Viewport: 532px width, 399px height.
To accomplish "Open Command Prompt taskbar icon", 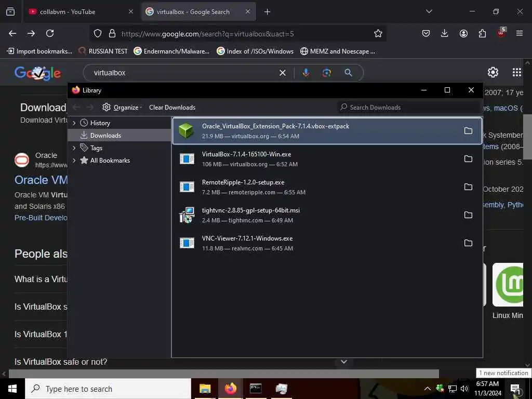I will [x=256, y=389].
